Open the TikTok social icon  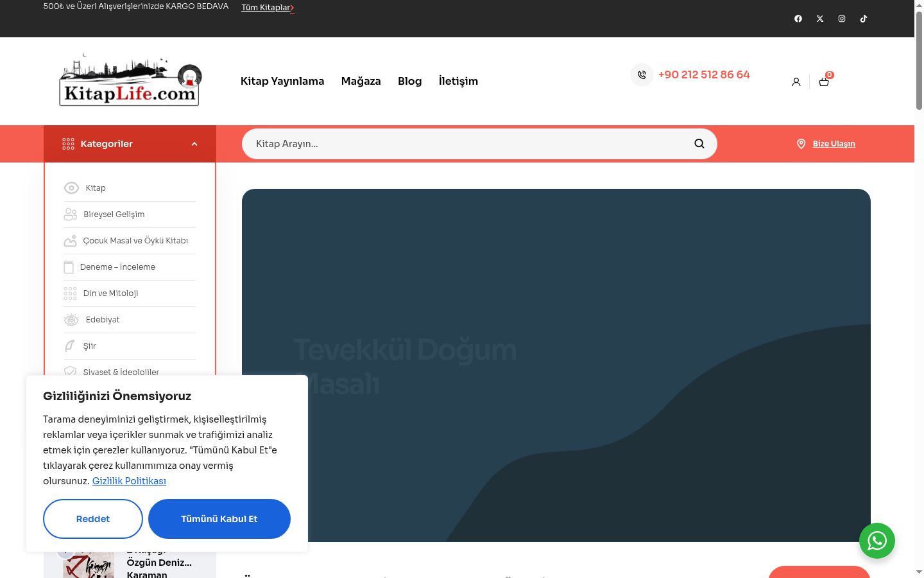pyautogui.click(x=864, y=19)
